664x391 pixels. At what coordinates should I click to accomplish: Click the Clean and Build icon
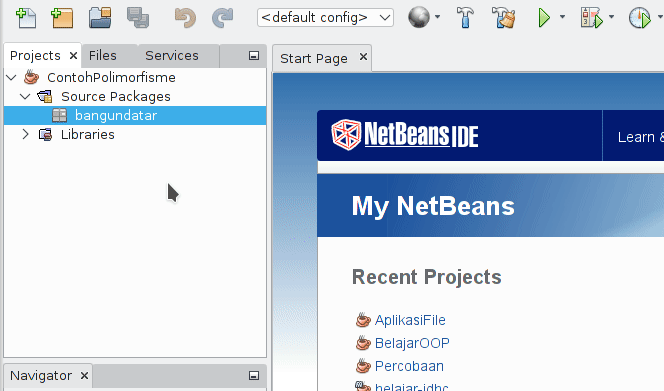[x=504, y=18]
